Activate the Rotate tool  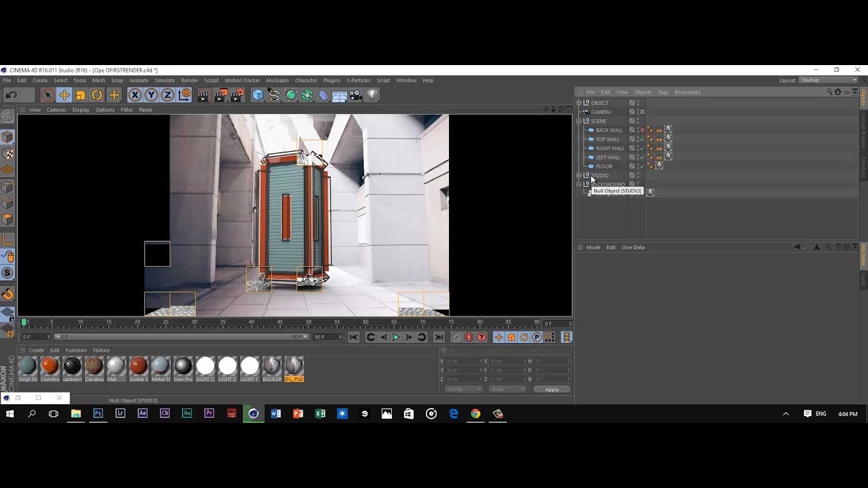tap(97, 96)
